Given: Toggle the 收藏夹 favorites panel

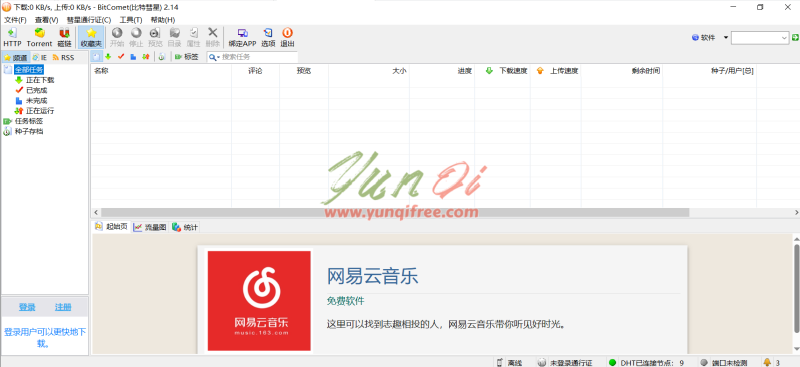Looking at the screenshot, I should tap(91, 38).
